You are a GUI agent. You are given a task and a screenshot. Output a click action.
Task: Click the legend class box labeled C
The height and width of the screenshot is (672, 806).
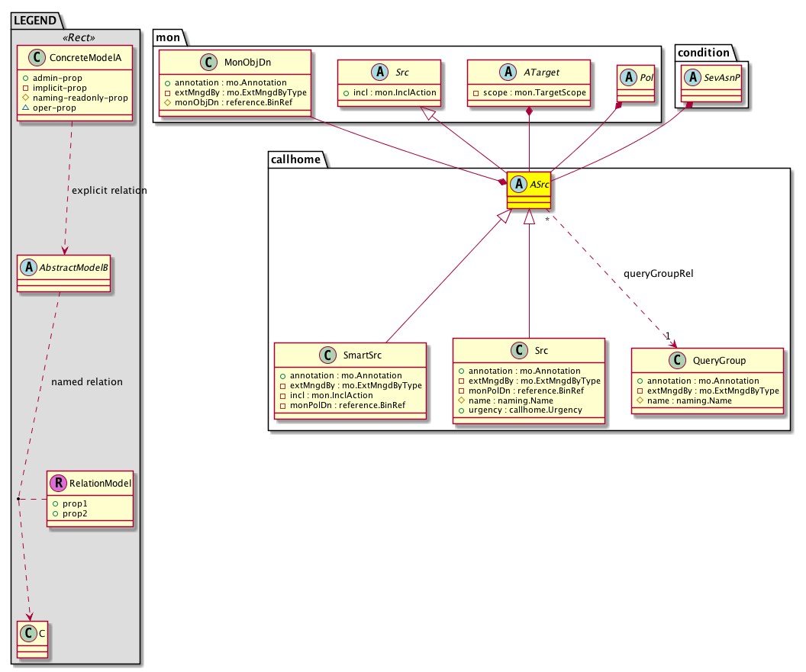(31, 639)
